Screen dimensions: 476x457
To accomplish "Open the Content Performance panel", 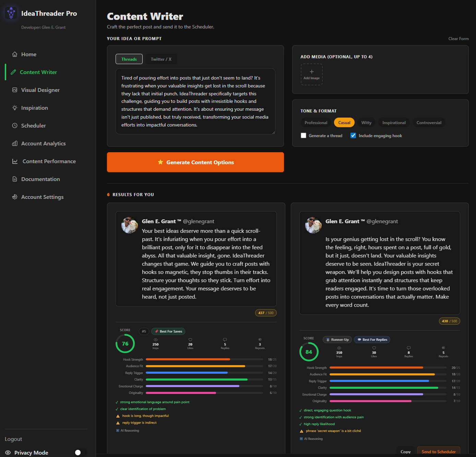I will [x=49, y=161].
